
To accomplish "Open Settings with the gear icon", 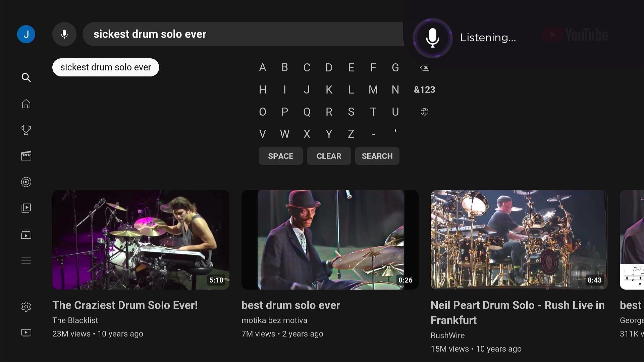I will point(26,306).
